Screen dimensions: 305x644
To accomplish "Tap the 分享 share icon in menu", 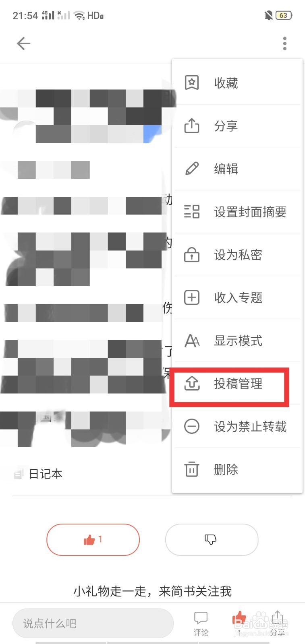I will [192, 126].
